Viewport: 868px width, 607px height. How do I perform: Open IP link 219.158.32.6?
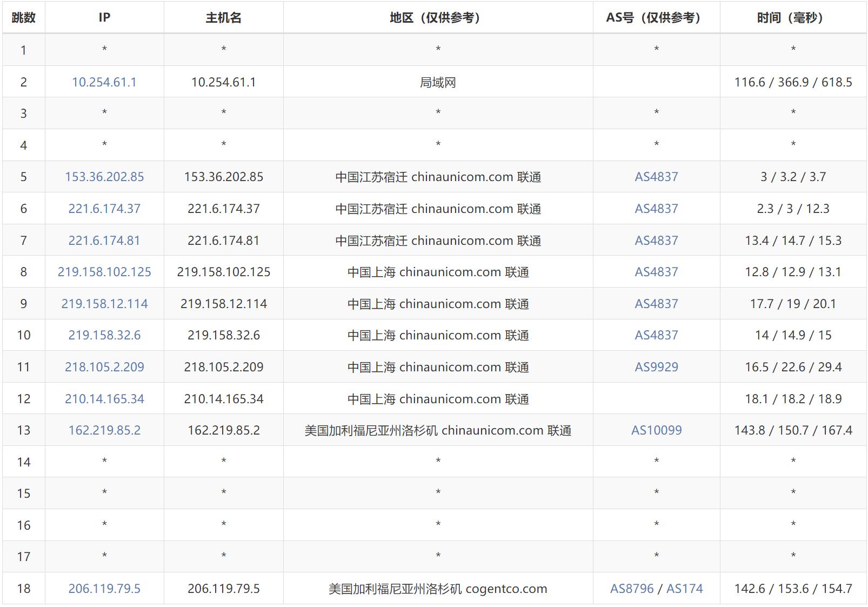(x=104, y=335)
